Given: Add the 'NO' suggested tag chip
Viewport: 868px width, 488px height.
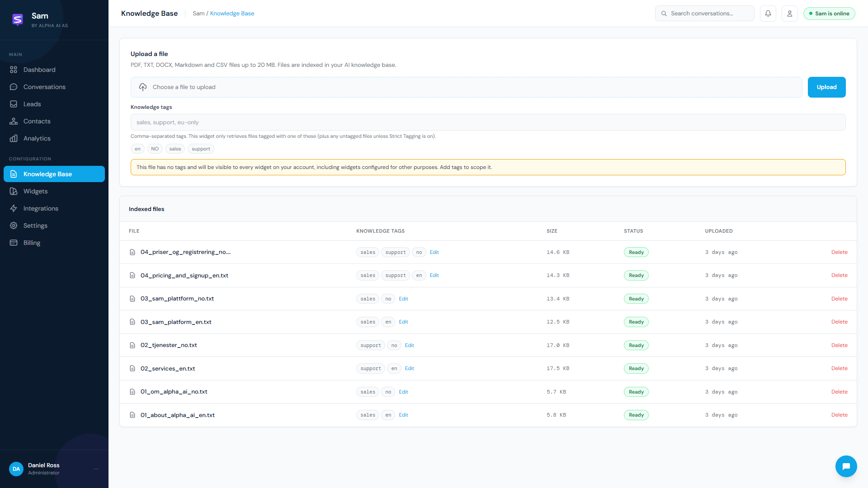Looking at the screenshot, I should pyautogui.click(x=155, y=149).
